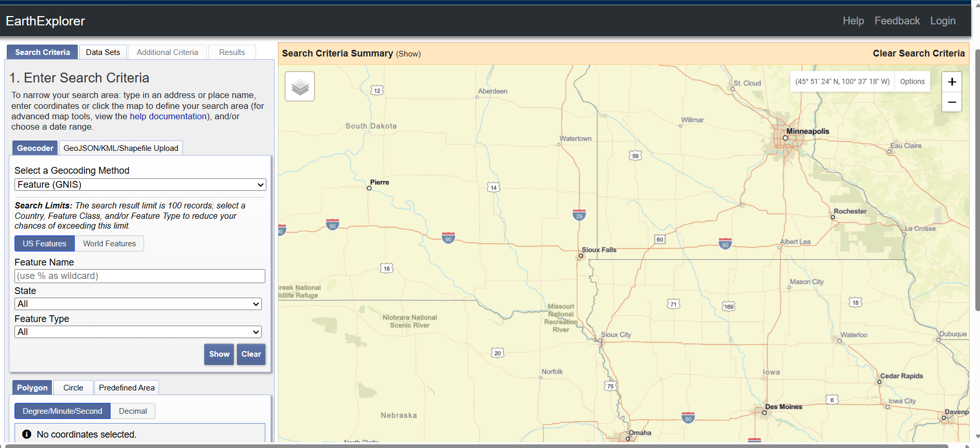This screenshot has width=980, height=448.
Task: Zoom in the map with plus button
Action: 951,82
